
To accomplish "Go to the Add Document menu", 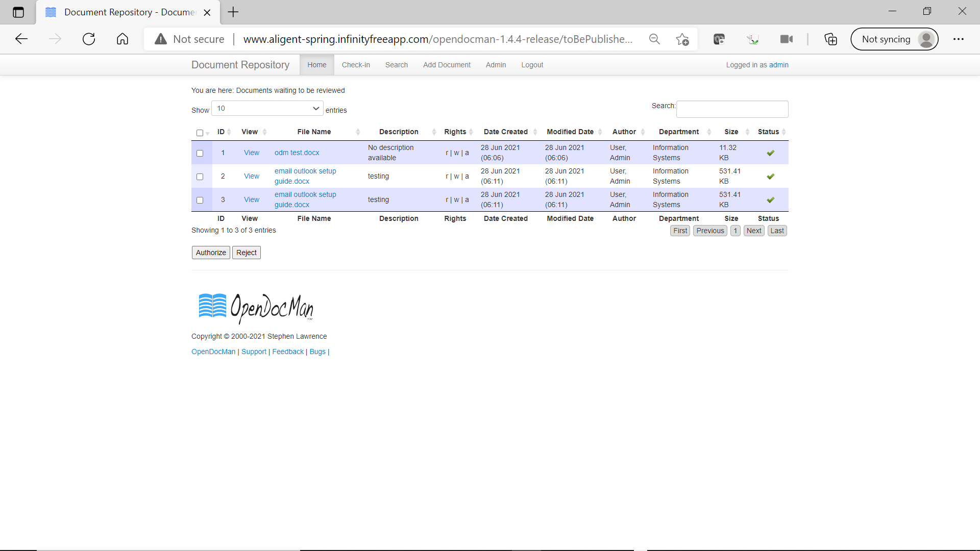I will click(x=447, y=65).
